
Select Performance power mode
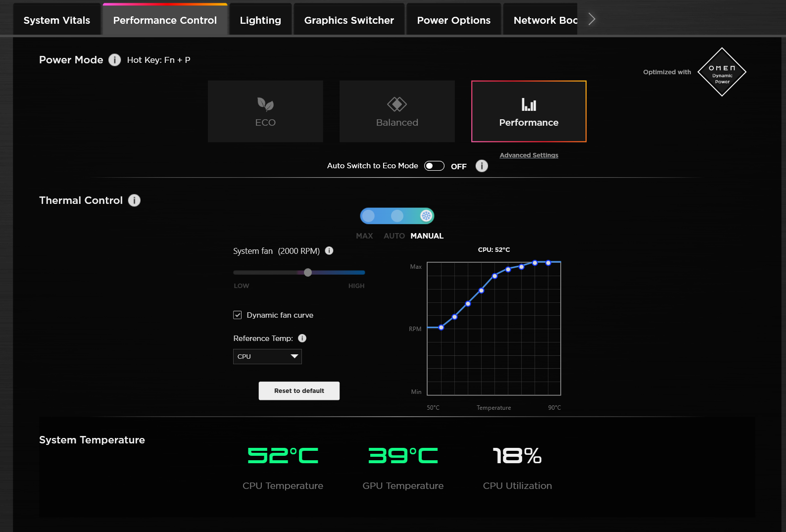(x=529, y=111)
